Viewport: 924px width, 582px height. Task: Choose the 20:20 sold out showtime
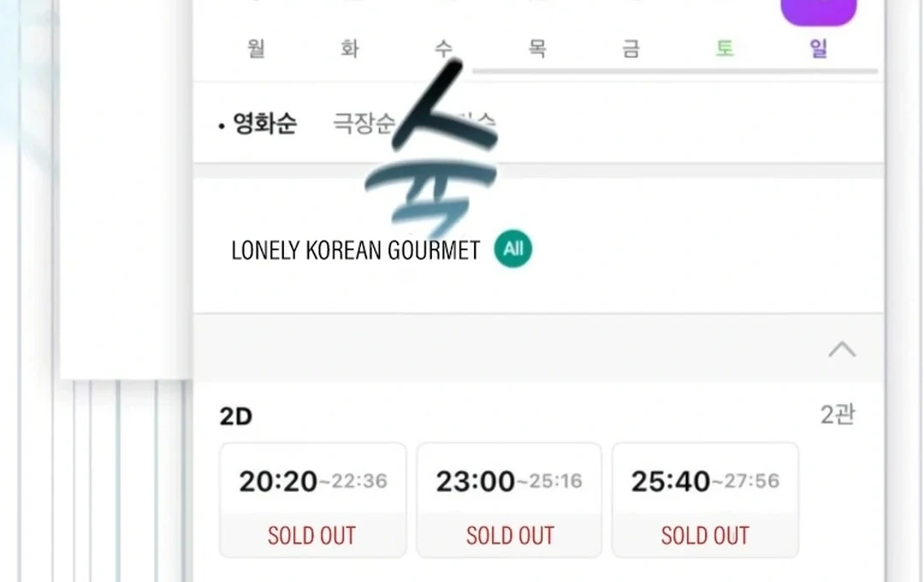pyautogui.click(x=312, y=500)
